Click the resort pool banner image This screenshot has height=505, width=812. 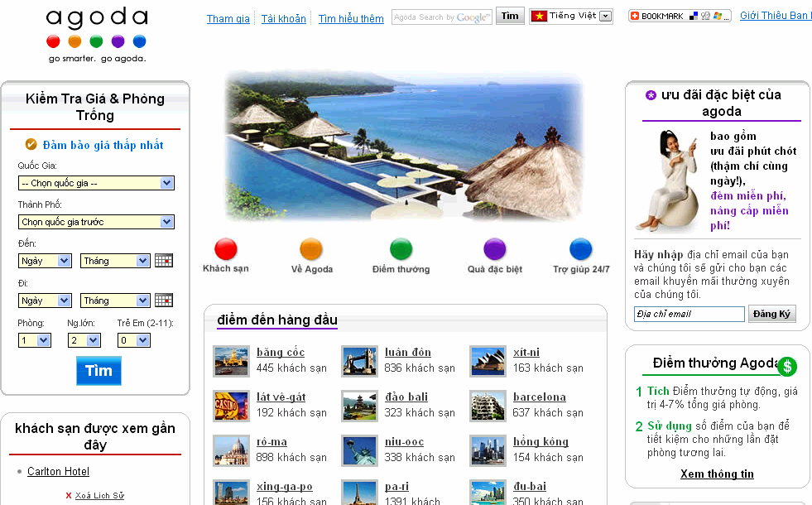point(405,147)
